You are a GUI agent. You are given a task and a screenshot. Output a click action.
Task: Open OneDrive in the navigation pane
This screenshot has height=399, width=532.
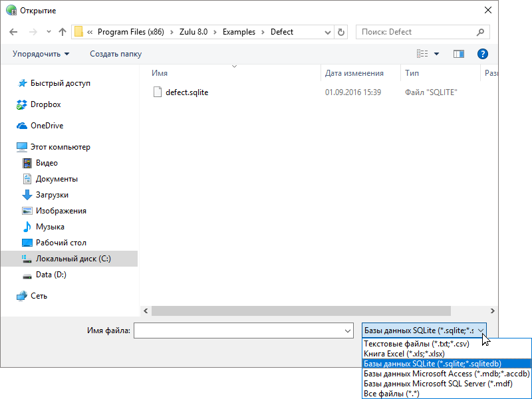click(x=47, y=126)
